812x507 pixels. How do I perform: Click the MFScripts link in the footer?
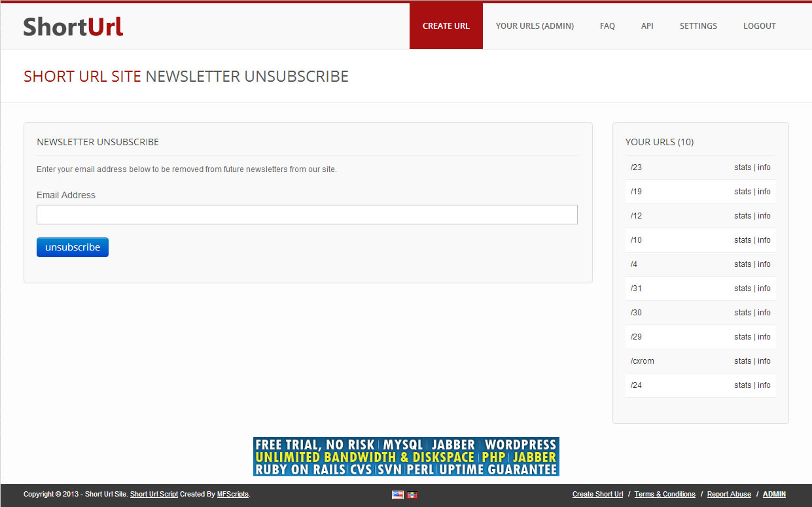[x=233, y=495]
